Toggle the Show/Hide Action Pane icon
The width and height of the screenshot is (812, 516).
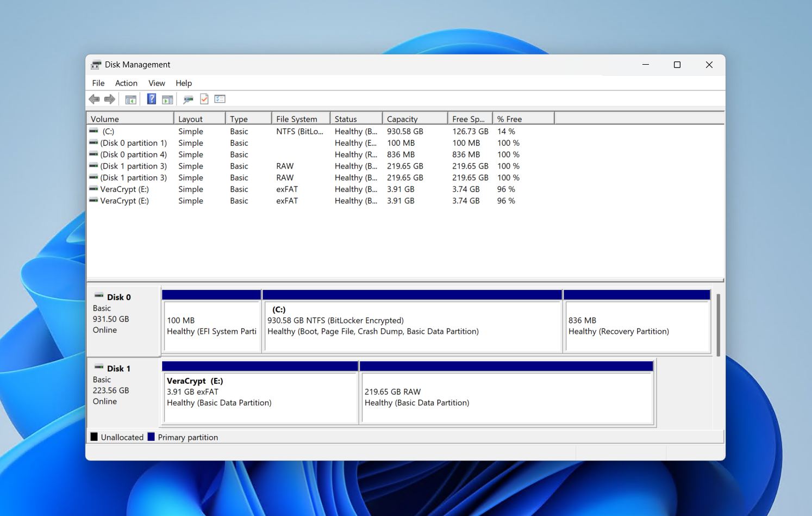point(167,100)
